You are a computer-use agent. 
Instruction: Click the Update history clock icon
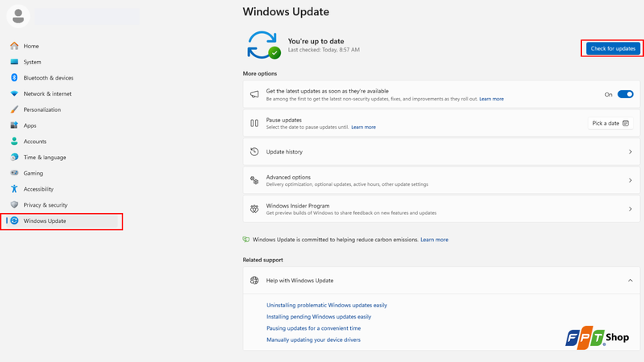[x=254, y=152]
